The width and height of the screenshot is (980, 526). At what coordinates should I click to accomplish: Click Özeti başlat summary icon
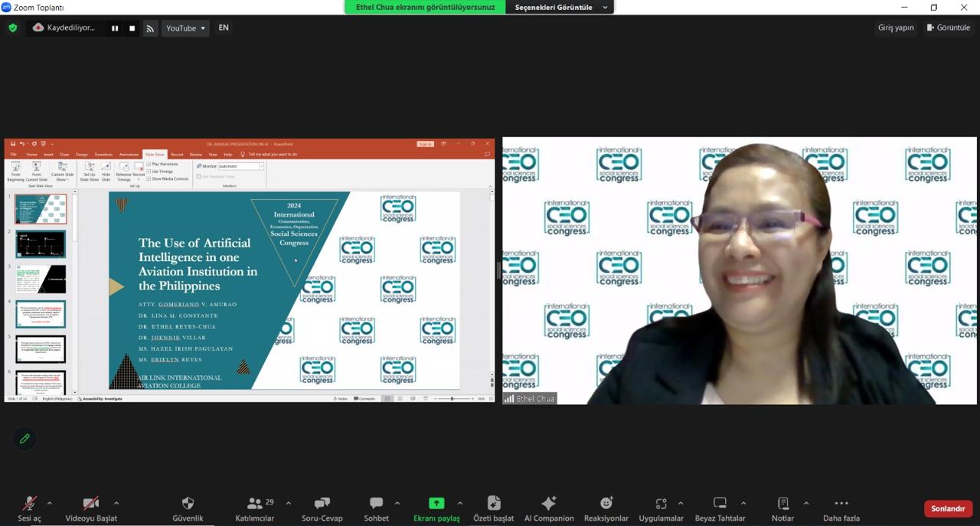(493, 504)
